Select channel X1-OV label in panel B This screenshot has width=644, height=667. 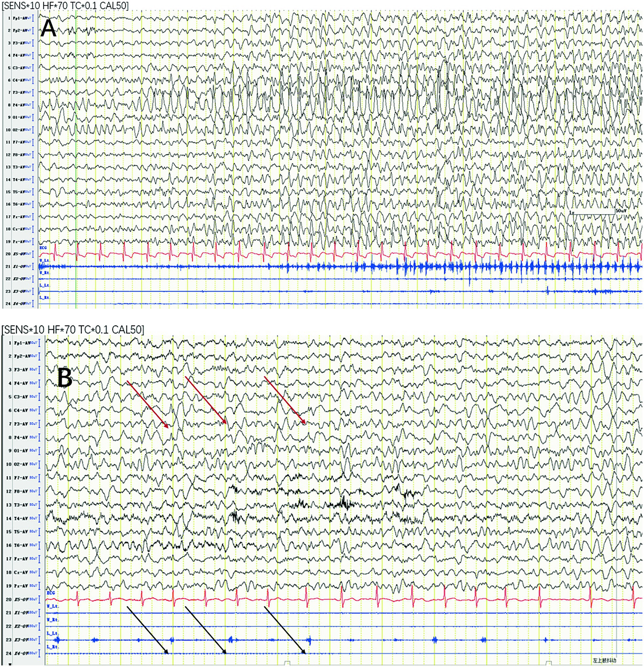click(x=21, y=613)
